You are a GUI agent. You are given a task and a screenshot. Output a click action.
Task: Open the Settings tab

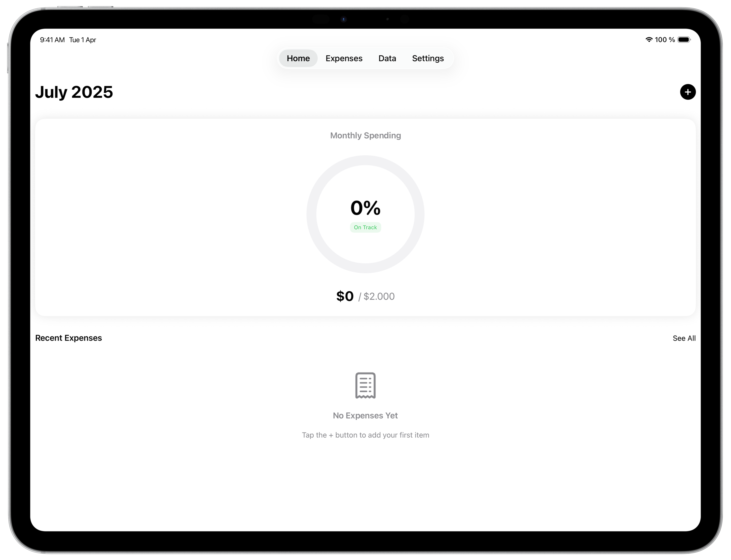[427, 58]
